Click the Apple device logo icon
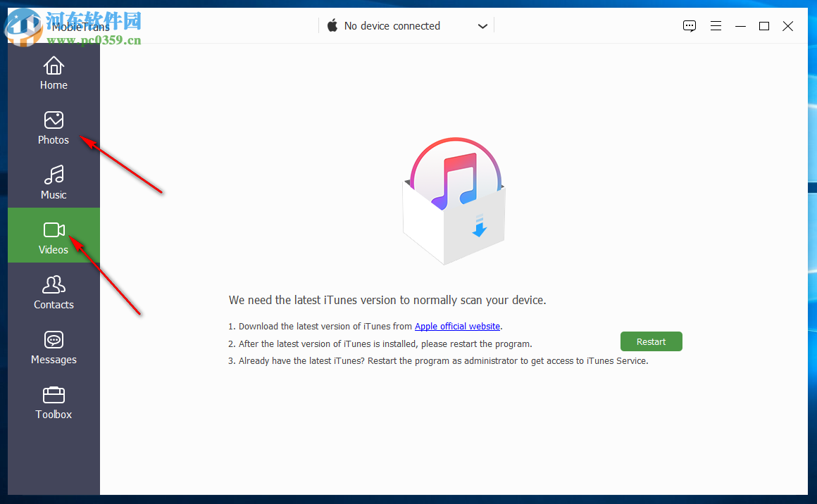This screenshot has height=504, width=817. (x=332, y=25)
